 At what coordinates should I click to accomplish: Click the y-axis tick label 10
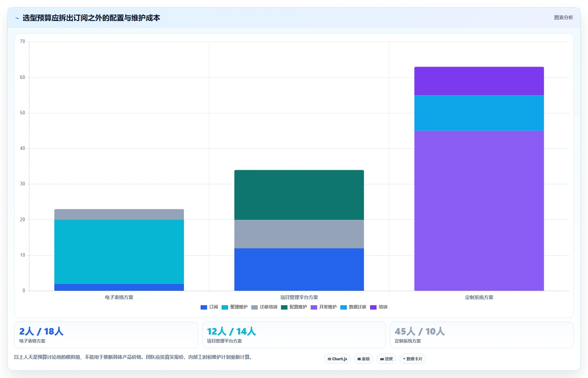(x=22, y=255)
